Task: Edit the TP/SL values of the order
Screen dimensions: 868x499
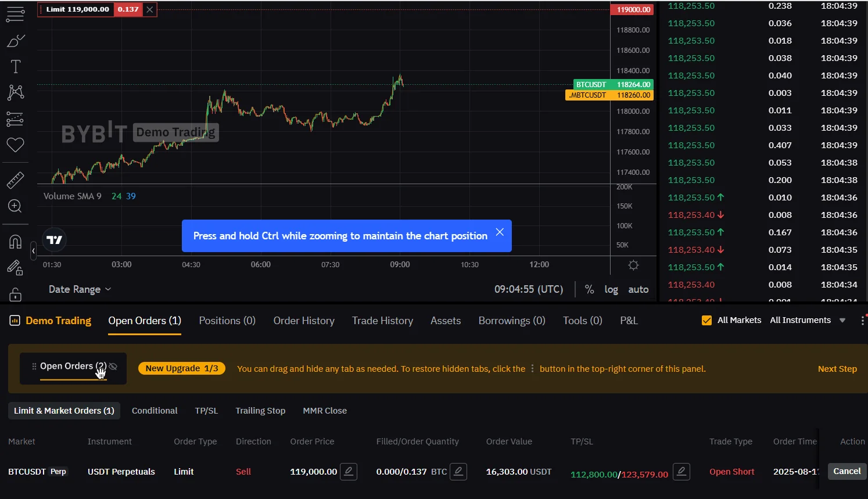Action: (x=682, y=471)
